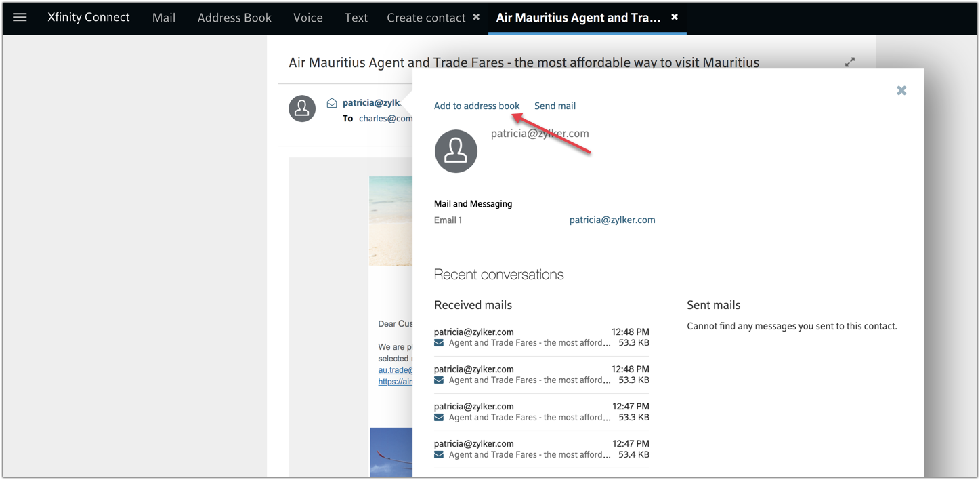Click the envelope icon on the 53.4 KB mail
980x480 pixels.
439,454
